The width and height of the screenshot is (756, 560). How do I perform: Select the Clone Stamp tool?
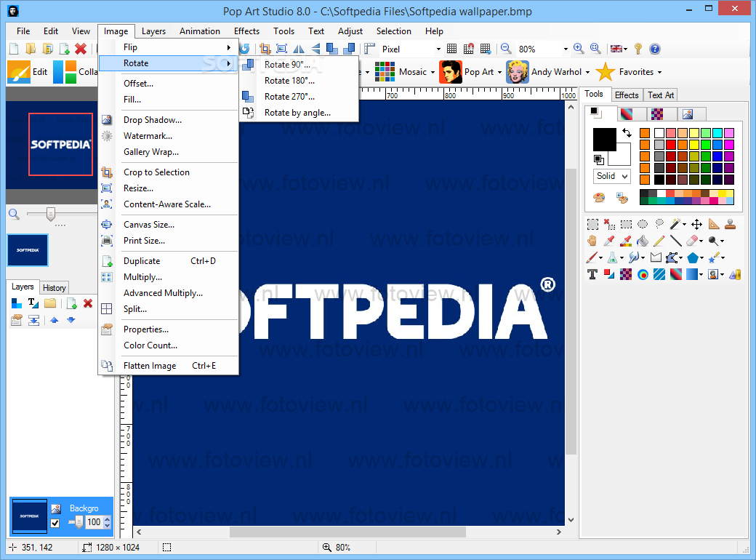731,224
